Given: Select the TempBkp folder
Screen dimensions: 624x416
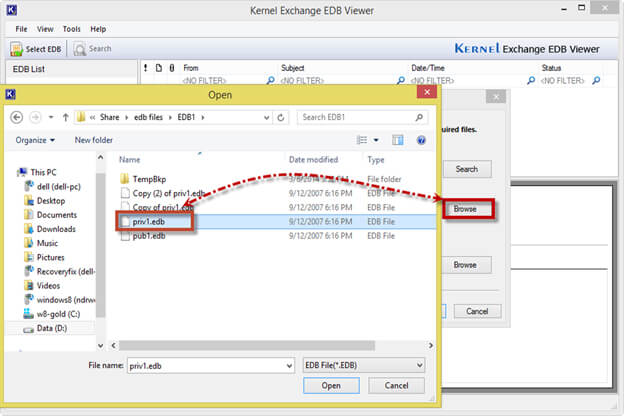Looking at the screenshot, I should coord(149,179).
